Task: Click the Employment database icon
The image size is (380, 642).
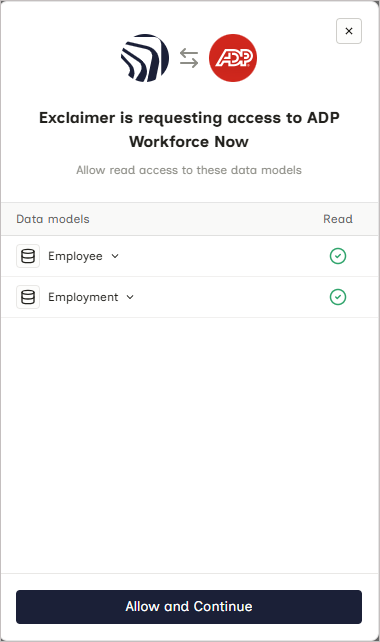Action: coord(28,297)
